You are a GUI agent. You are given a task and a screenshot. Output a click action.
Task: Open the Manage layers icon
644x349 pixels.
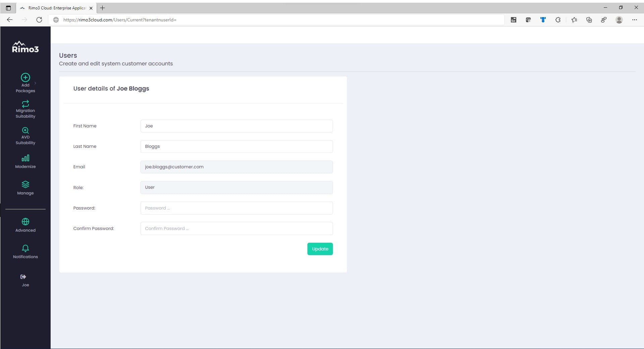point(25,184)
